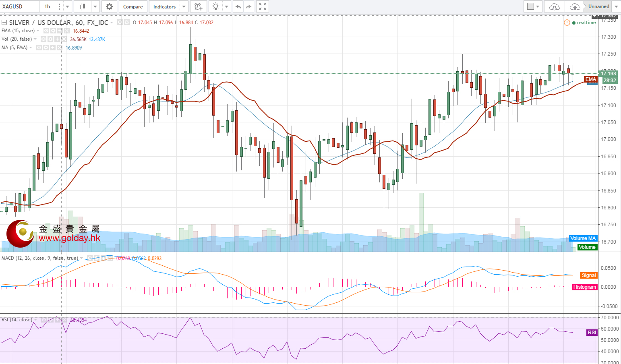The image size is (621, 364).
Task: Open settings for MA (5, EMA) indicator
Action: 46,48
